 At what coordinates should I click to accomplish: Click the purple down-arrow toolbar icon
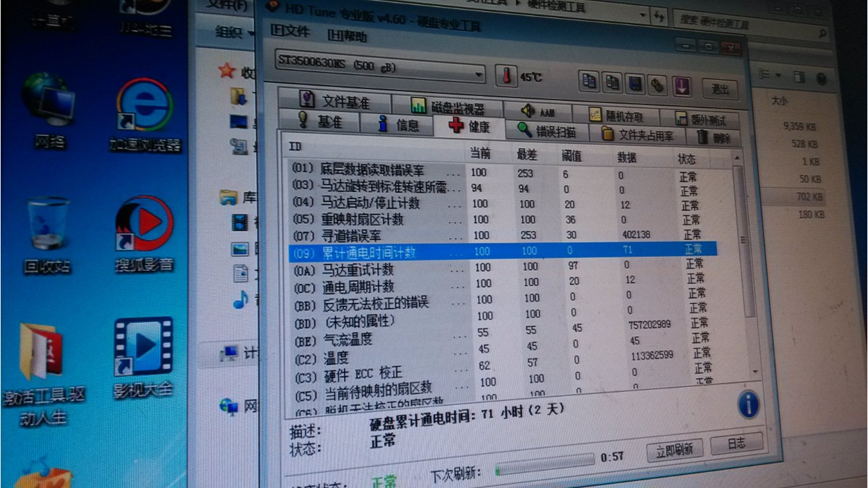[681, 86]
